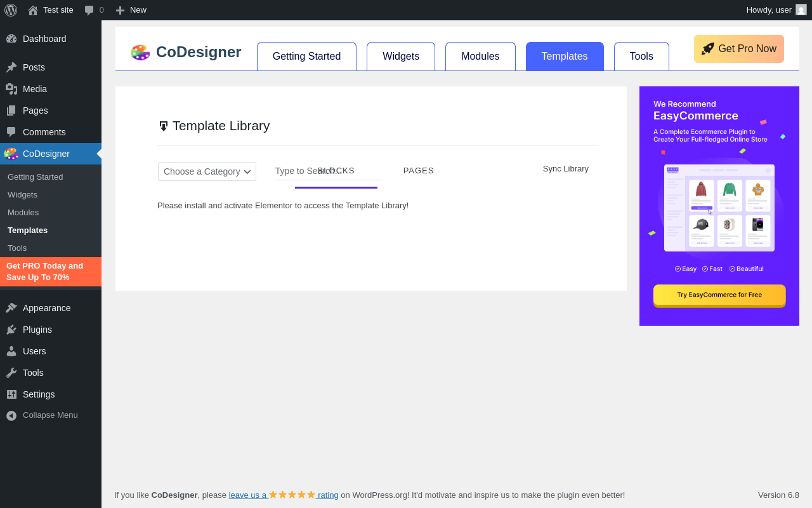Click the Appearance paintbrush icon
The height and width of the screenshot is (508, 812).
coord(11,308)
